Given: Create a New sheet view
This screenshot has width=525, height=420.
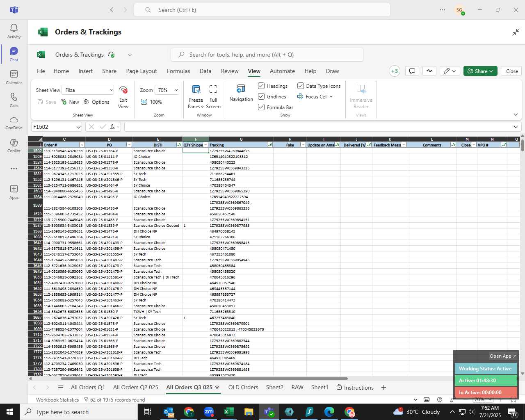Looking at the screenshot, I should [x=70, y=102].
